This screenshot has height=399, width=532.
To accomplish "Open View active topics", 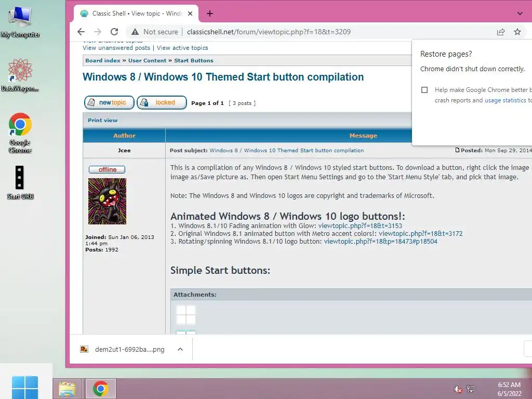I will 182,48.
